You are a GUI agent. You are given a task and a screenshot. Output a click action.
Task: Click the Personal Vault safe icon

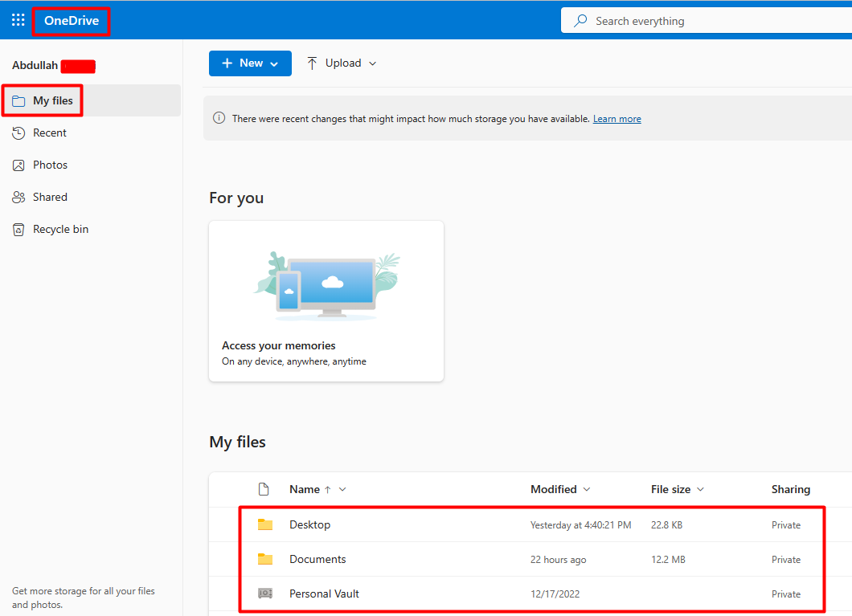(265, 594)
